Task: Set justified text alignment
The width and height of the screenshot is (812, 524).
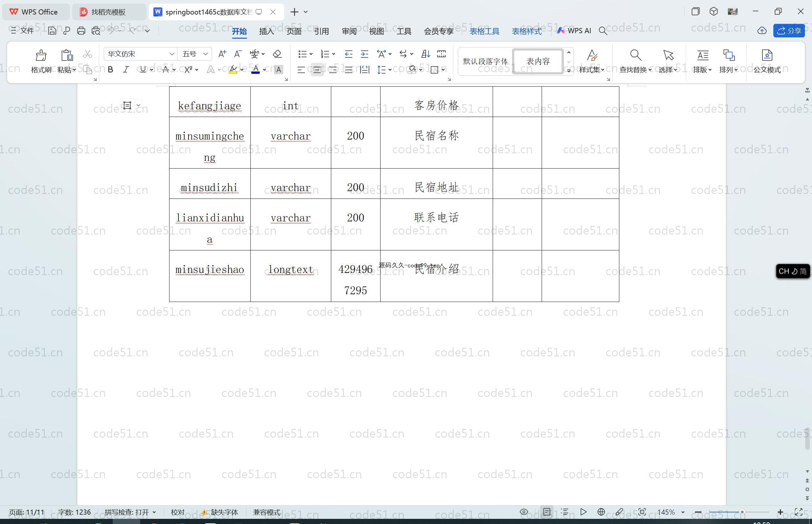Action: [x=349, y=70]
